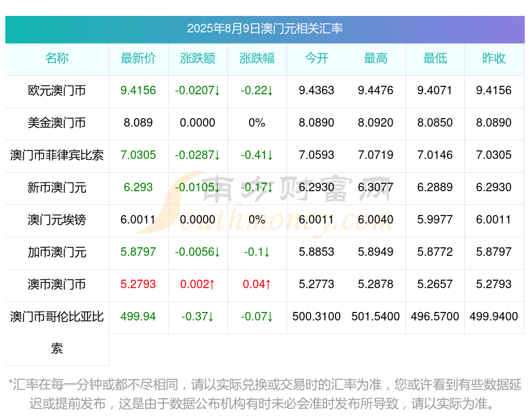This screenshot has height=420, width=530.
Task: Click the high value 501.5400
Action: click(x=376, y=316)
